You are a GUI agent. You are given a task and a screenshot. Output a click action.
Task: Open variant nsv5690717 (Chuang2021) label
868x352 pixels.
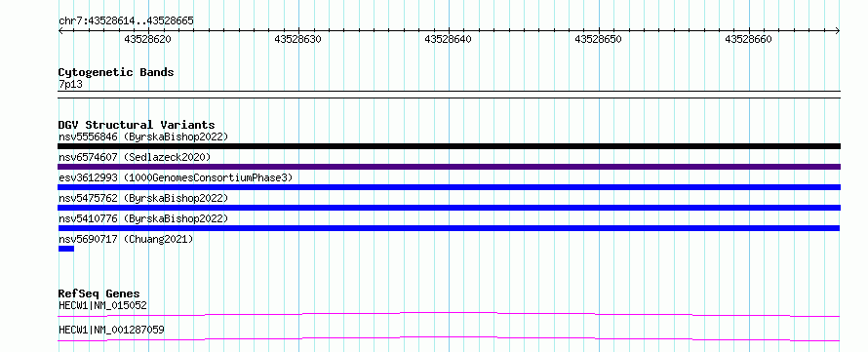tap(126, 239)
